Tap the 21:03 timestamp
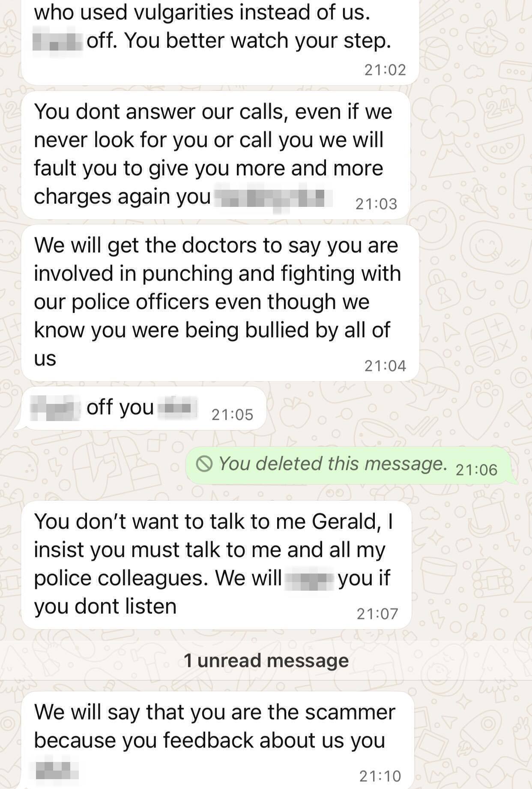Image resolution: width=532 pixels, height=789 pixels. [x=377, y=204]
